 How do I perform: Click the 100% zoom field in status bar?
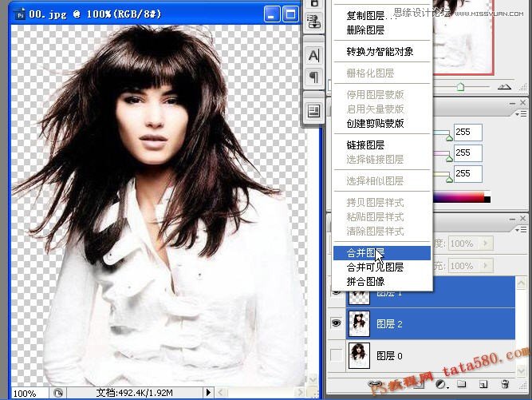30,393
